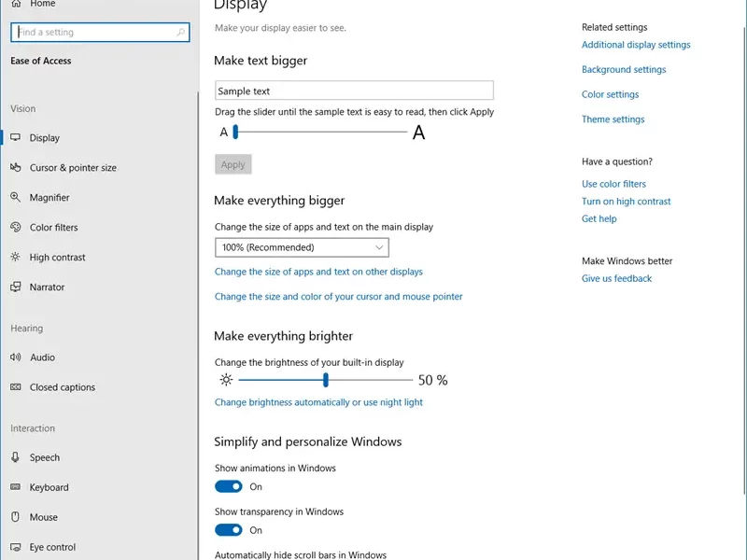Turn off Show animations in Windows
This screenshot has width=747, height=560.
[x=229, y=486]
